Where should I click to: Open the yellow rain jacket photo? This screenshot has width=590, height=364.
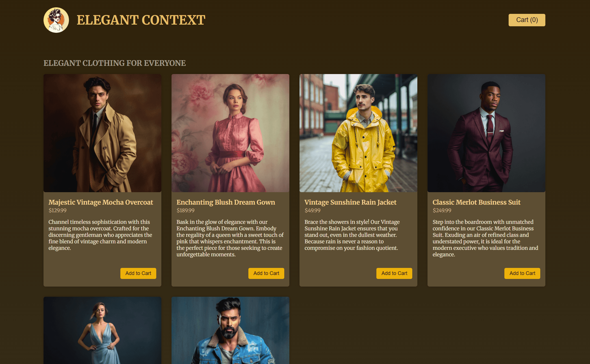[x=358, y=133]
